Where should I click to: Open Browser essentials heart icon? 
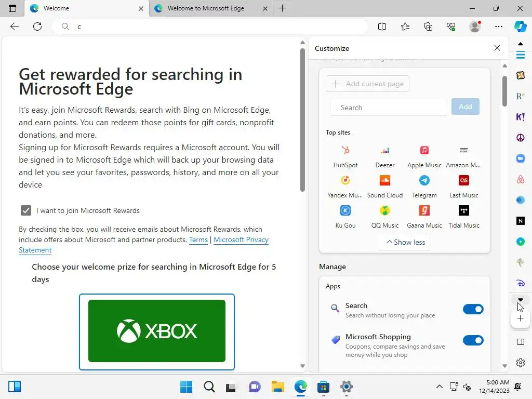pyautogui.click(x=451, y=26)
